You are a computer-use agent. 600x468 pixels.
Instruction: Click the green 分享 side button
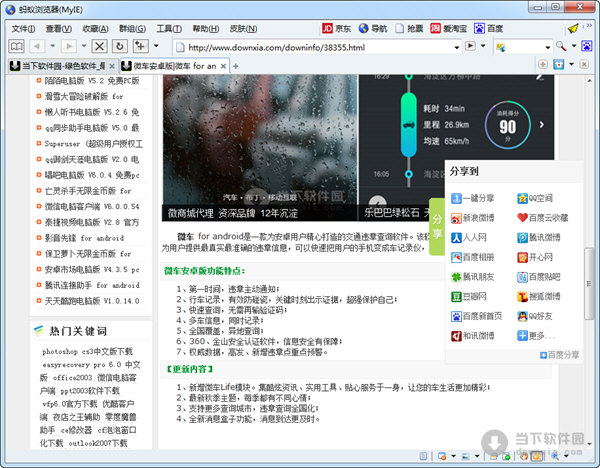pos(437,227)
